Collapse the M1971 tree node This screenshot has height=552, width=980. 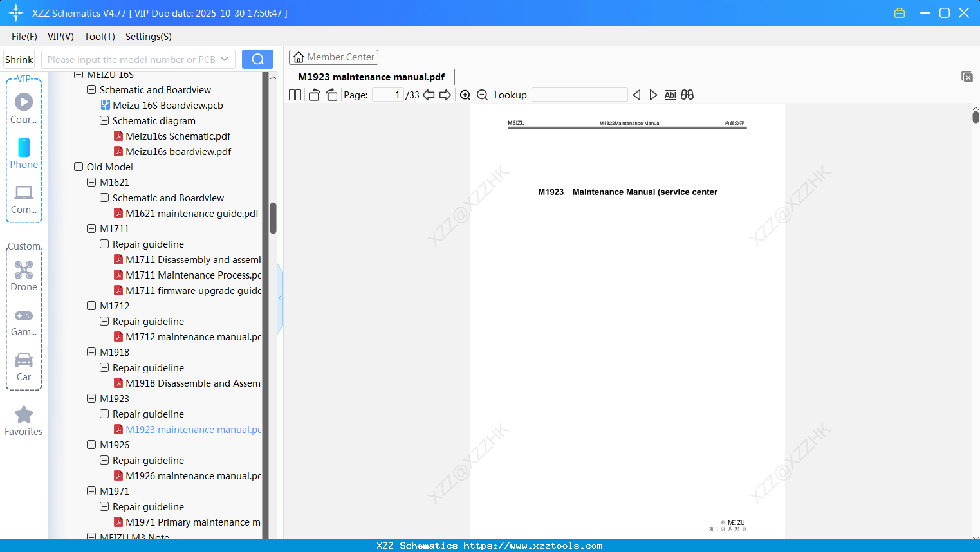pos(91,491)
